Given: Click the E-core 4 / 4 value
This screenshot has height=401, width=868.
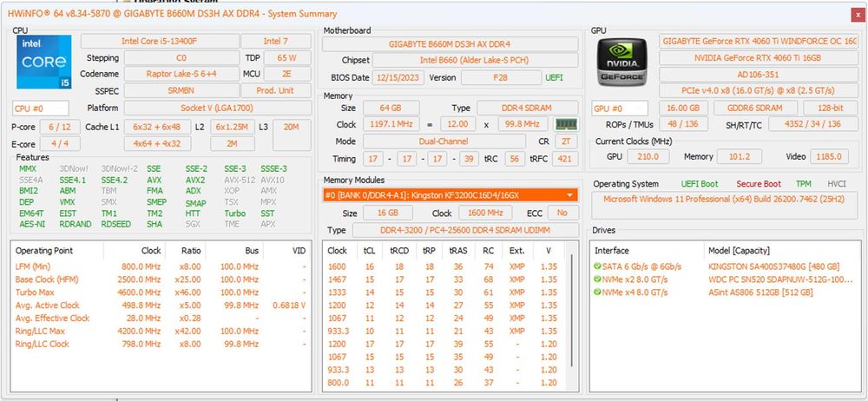Looking at the screenshot, I should [x=60, y=144].
